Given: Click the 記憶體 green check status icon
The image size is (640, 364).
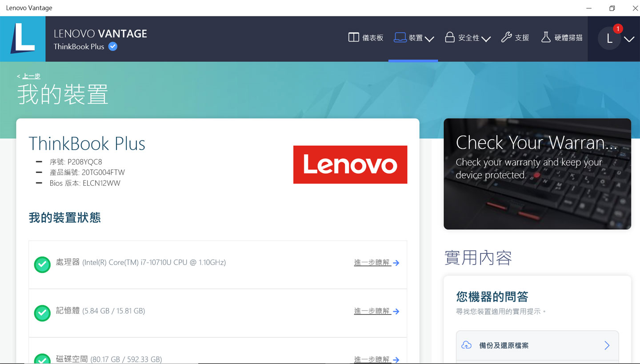Looking at the screenshot, I should pos(42,313).
